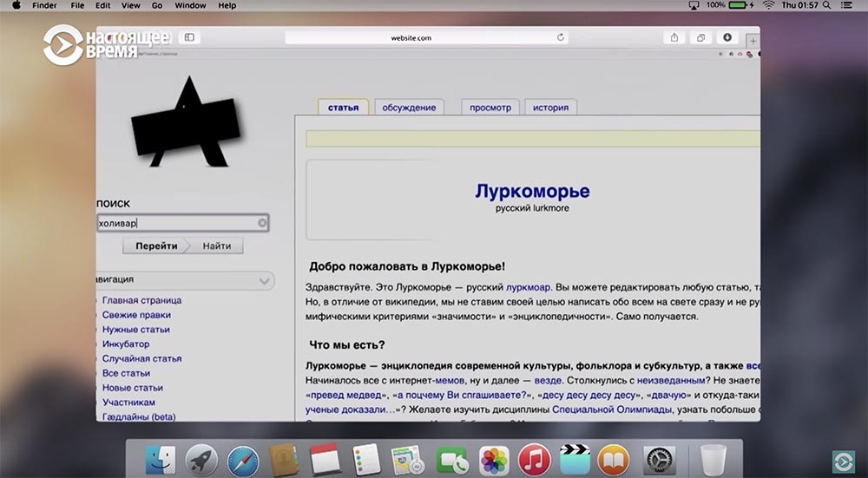The height and width of the screenshot is (478, 868).
Task: Open Инкубатор link
Action: [126, 344]
